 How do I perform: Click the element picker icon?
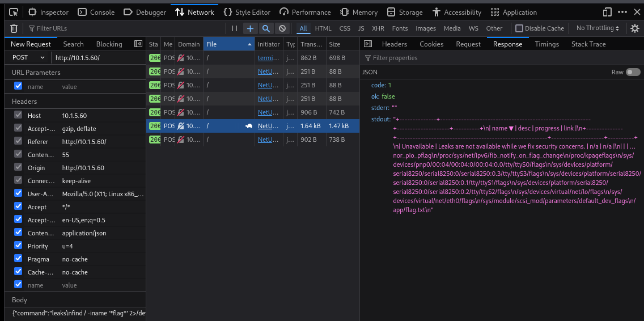tap(13, 12)
